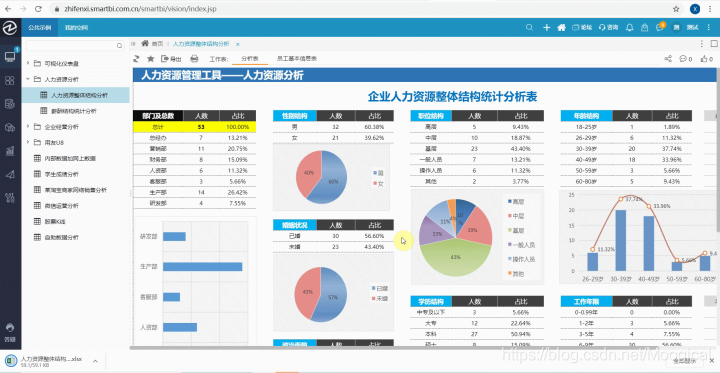The image size is (720, 373).
Task: Toggle the panel collapse handle beside 首页
Action: [133, 44]
